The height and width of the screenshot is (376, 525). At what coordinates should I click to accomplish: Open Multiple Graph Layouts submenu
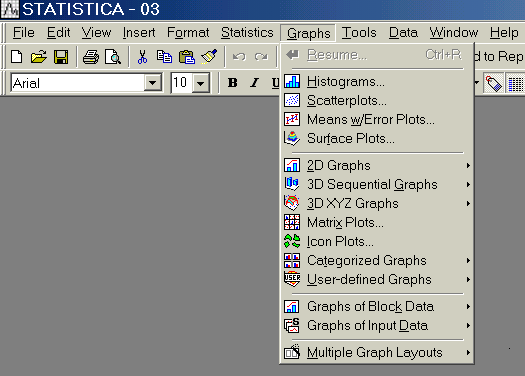[x=377, y=352]
